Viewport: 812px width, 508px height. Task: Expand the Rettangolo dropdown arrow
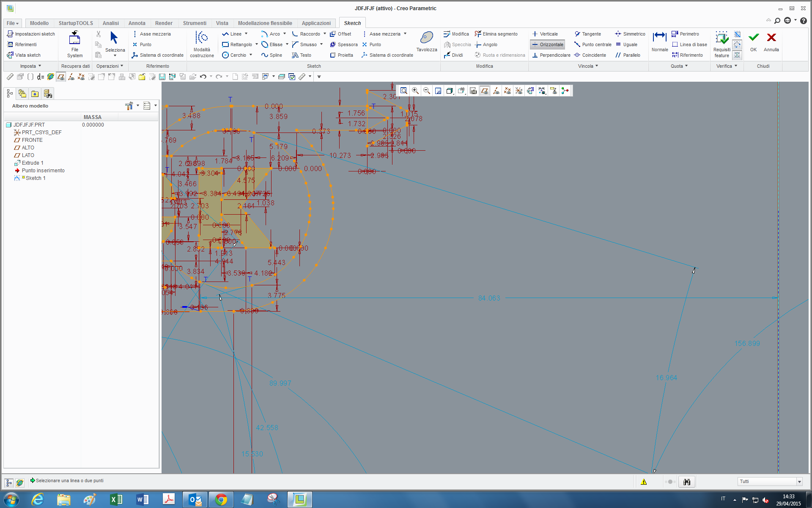257,44
